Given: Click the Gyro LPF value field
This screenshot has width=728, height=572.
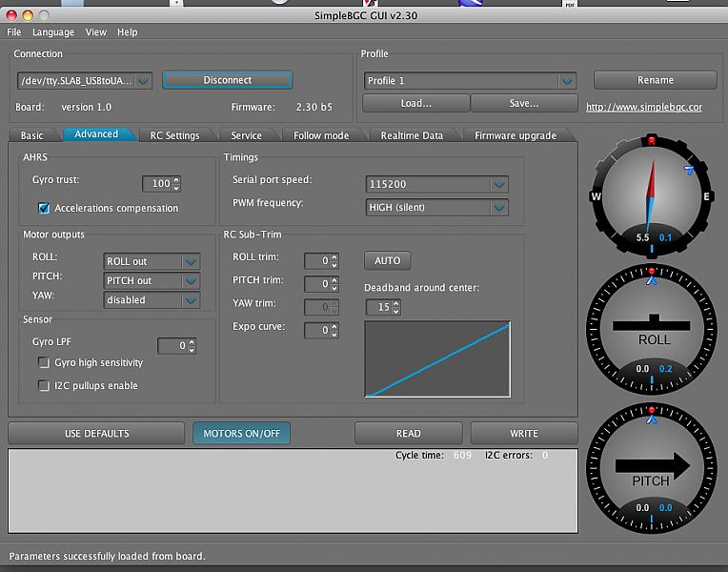Looking at the screenshot, I should tap(172, 346).
